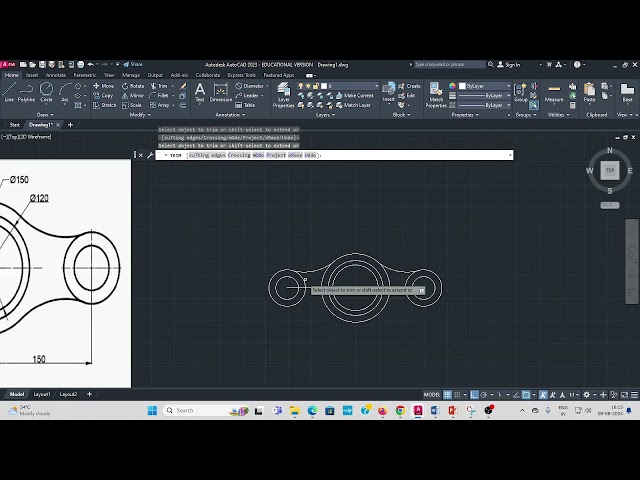Screen dimensions: 640x480
Task: Toggle clean screen icon in status bar
Action: click(x=624, y=395)
